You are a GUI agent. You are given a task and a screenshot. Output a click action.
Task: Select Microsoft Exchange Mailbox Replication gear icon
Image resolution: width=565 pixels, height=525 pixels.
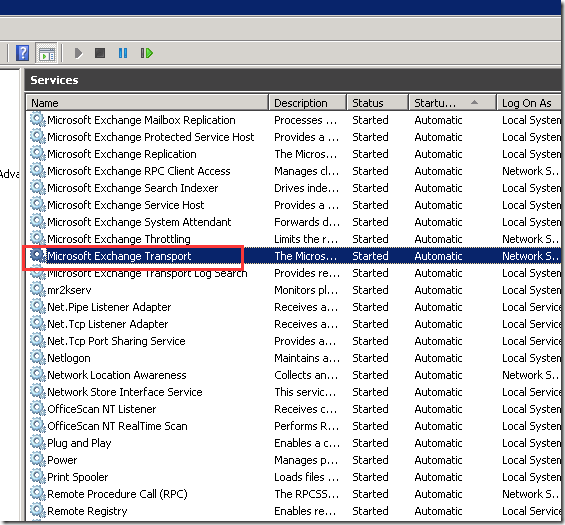(37, 119)
